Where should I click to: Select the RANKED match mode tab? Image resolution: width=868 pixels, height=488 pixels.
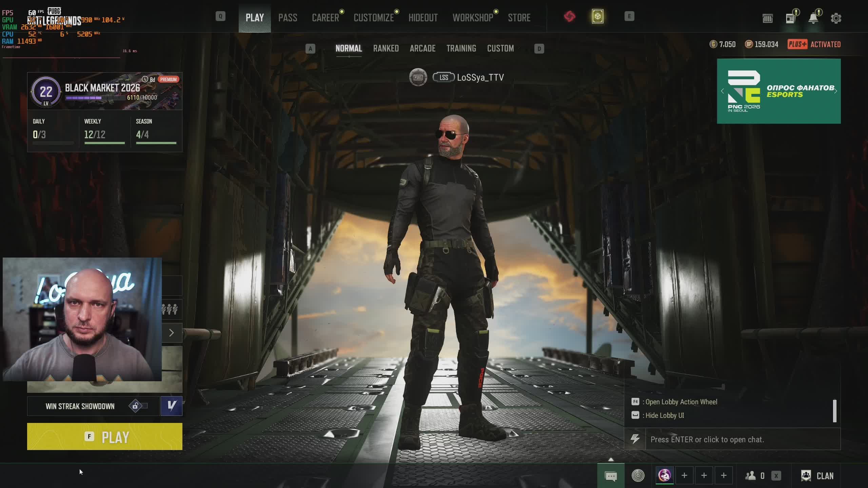[x=386, y=48]
